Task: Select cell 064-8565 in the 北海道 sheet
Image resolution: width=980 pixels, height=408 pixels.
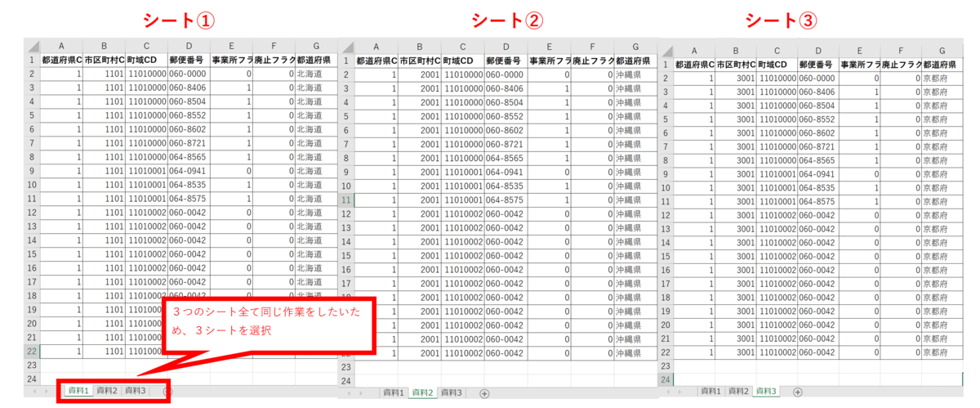Action: (x=189, y=157)
